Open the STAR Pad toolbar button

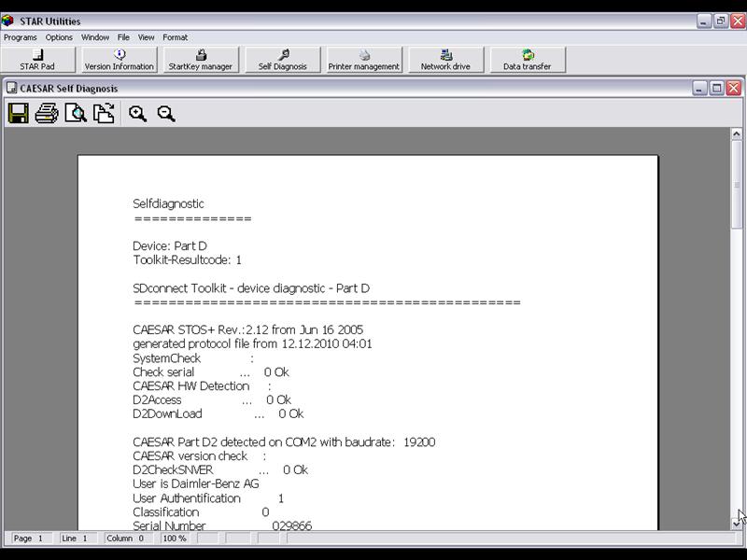click(37, 60)
